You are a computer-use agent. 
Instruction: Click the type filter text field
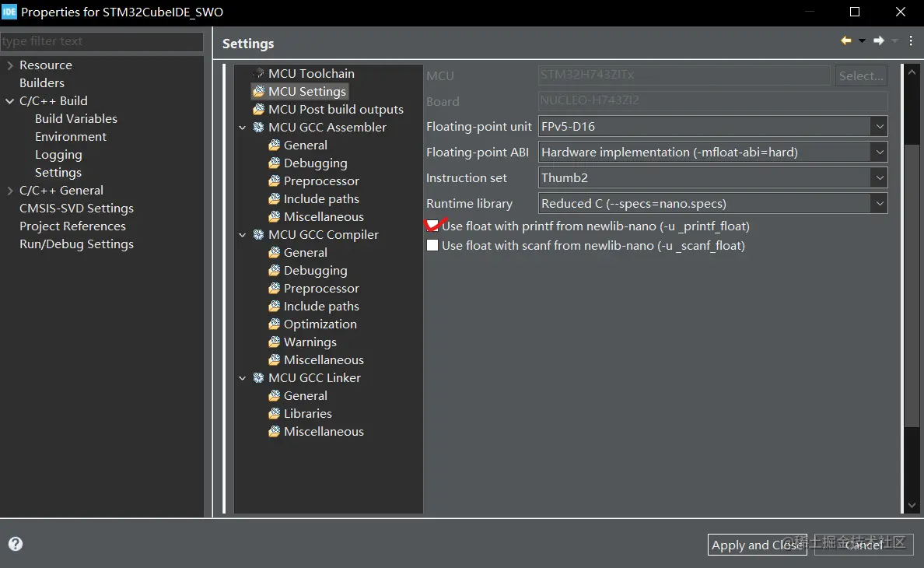click(x=101, y=41)
